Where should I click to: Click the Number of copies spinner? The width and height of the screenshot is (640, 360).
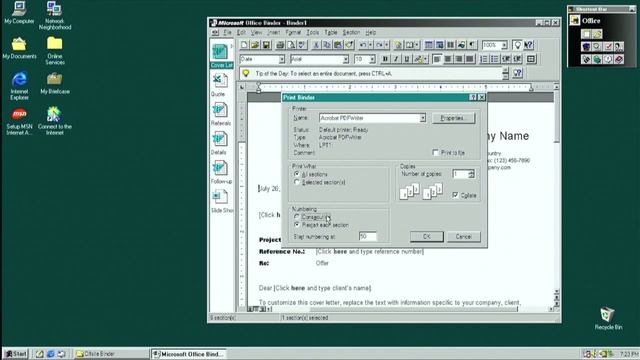[x=471, y=174]
